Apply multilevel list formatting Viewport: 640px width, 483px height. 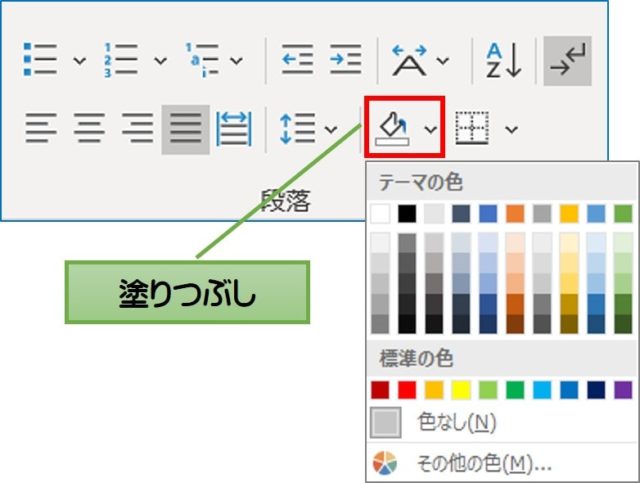tap(202, 60)
